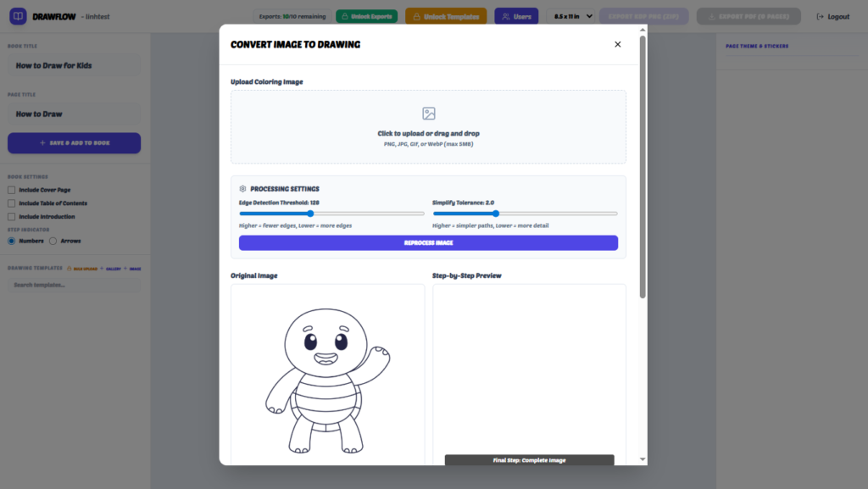The image size is (868, 489).
Task: Click the lock icon on Unlock Templates
Action: (416, 16)
